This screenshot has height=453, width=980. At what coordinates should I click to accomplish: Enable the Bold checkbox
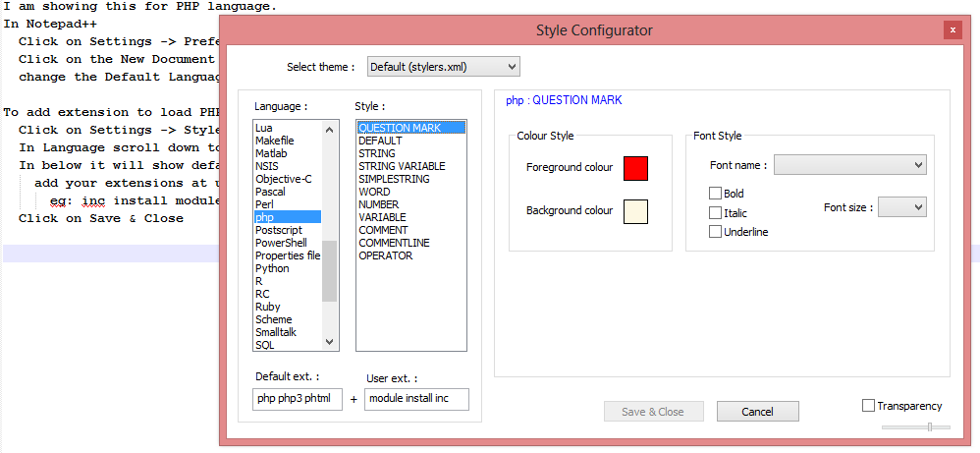tap(715, 194)
